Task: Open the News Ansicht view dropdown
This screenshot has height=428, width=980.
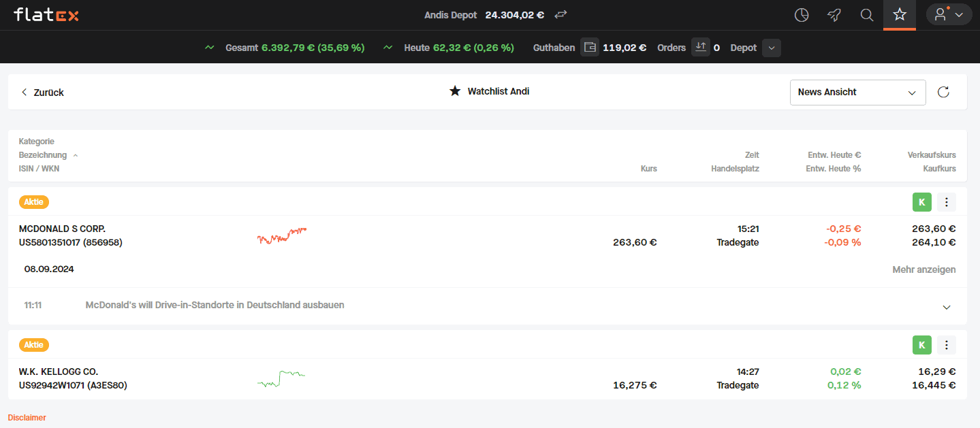Action: coord(857,93)
